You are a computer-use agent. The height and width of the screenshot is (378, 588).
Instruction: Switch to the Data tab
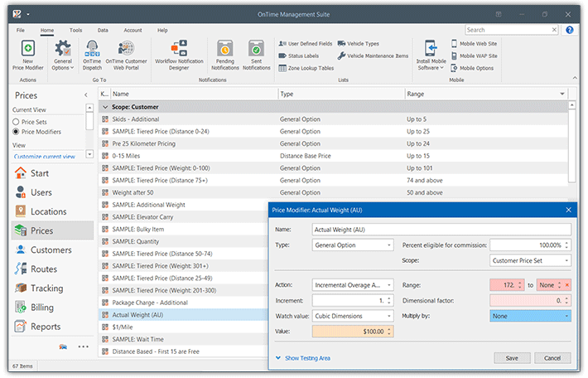click(x=103, y=31)
